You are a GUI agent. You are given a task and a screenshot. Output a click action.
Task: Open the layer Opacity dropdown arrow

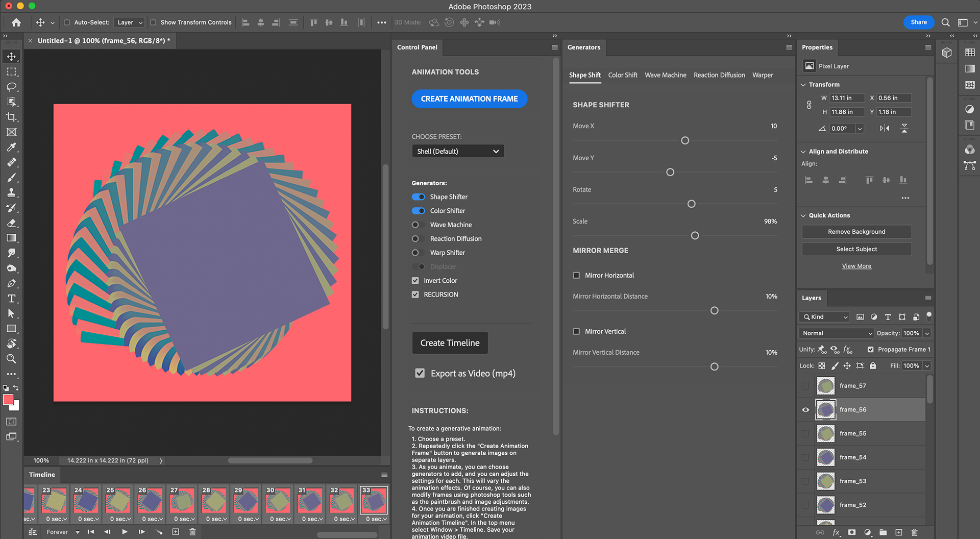point(927,333)
